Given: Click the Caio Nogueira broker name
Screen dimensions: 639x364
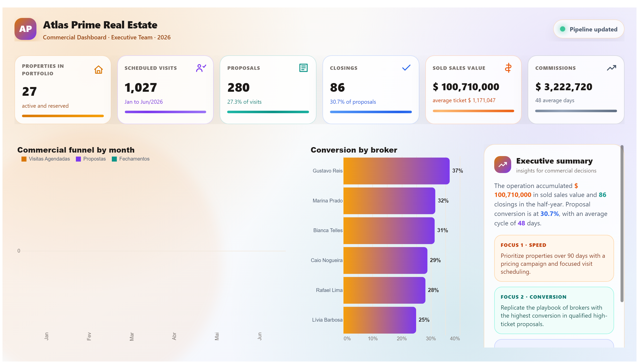Looking at the screenshot, I should point(326,261).
